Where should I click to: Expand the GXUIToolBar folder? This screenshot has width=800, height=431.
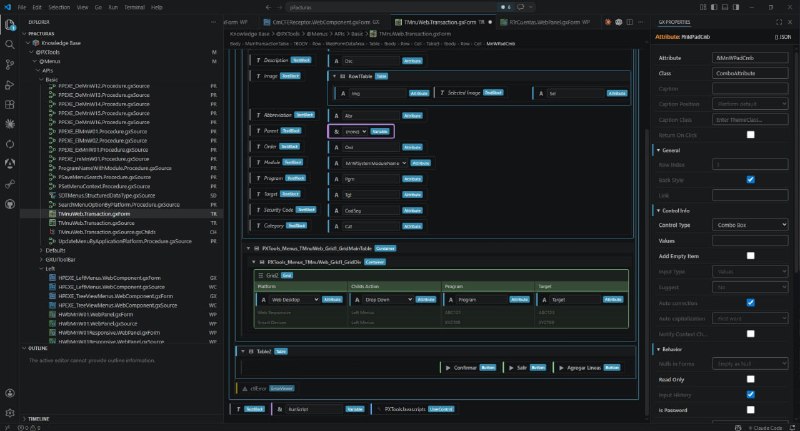coord(42,260)
